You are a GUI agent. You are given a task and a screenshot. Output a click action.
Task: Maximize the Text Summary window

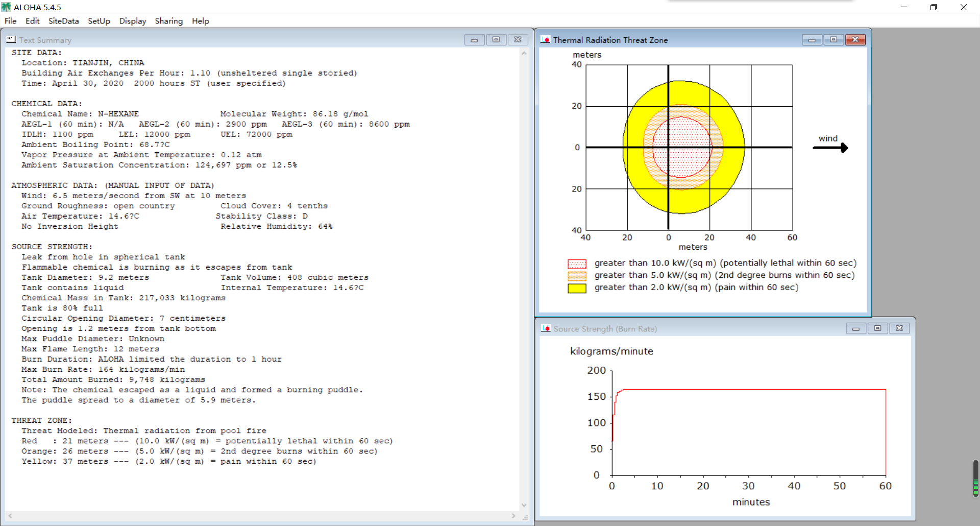tap(496, 40)
